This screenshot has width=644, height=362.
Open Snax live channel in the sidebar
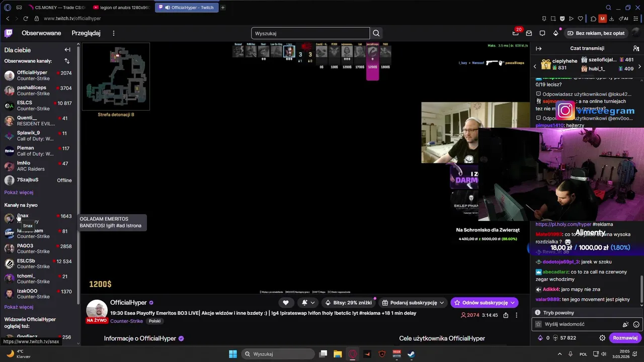point(38,218)
